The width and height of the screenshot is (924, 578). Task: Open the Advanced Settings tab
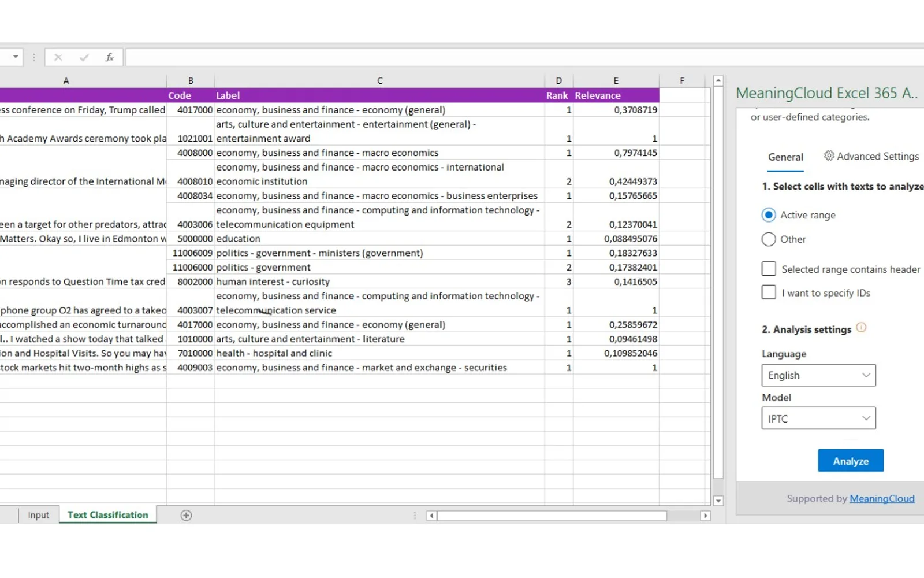click(x=871, y=157)
